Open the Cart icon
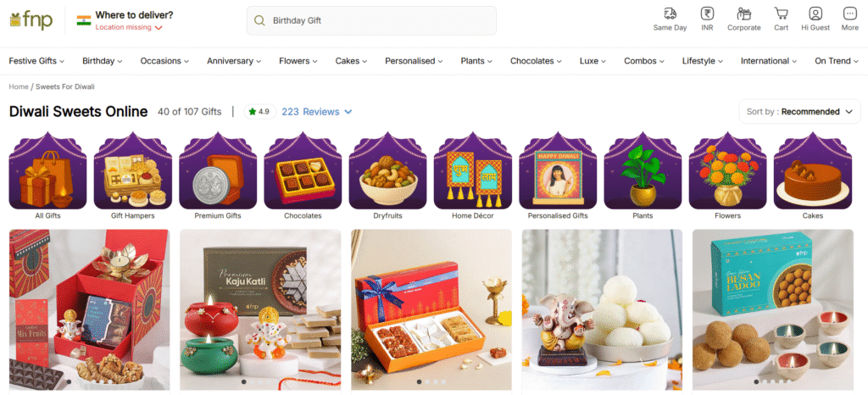Image resolution: width=868 pixels, height=395 pixels. pyautogui.click(x=781, y=14)
